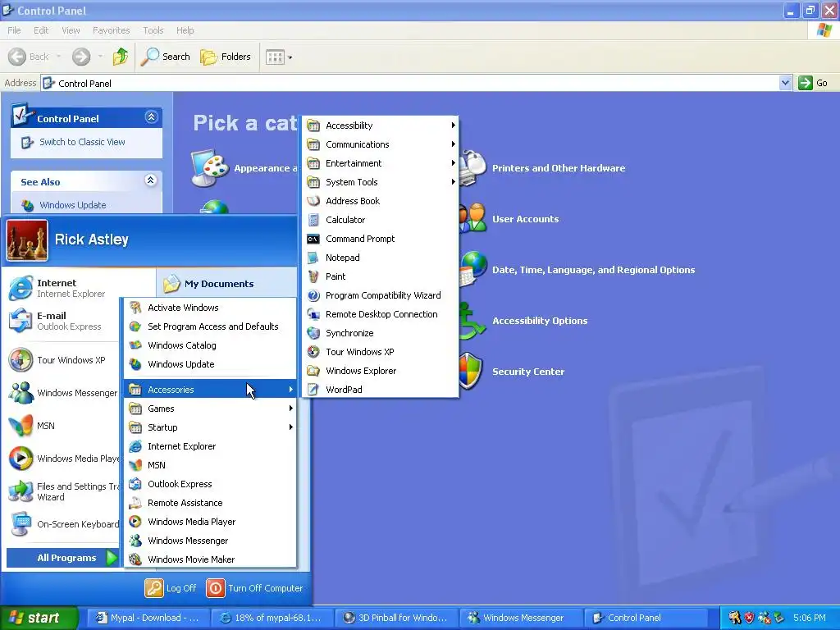Switch to 3D Pinball taskbar button
The image size is (840, 630).
point(395,618)
